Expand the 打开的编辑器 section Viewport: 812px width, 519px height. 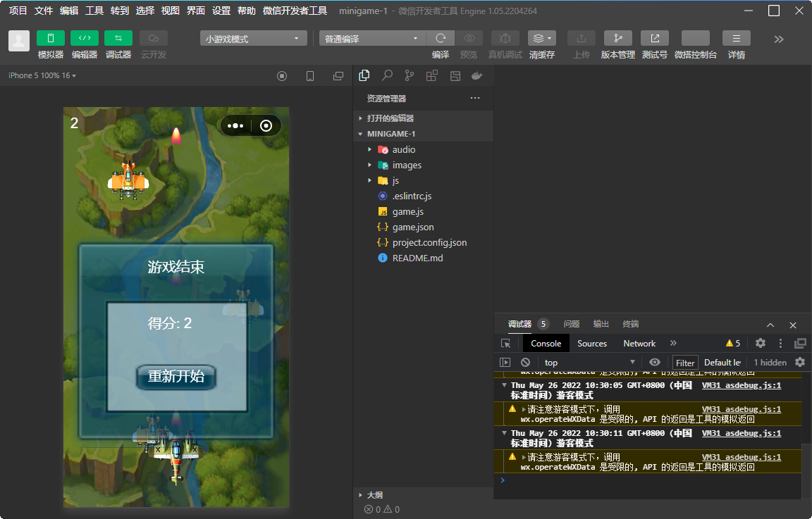423,118
